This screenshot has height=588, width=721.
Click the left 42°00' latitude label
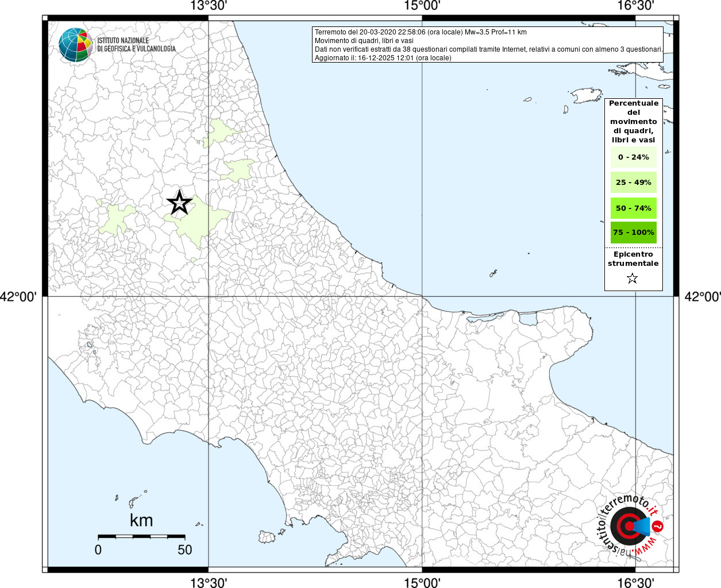pos(18,297)
